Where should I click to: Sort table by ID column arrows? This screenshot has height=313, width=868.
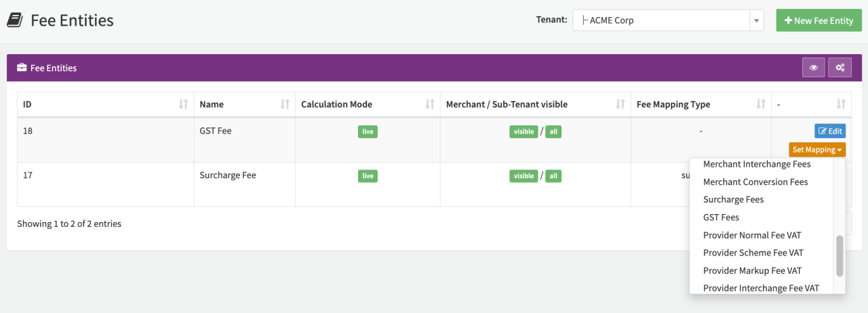click(183, 104)
